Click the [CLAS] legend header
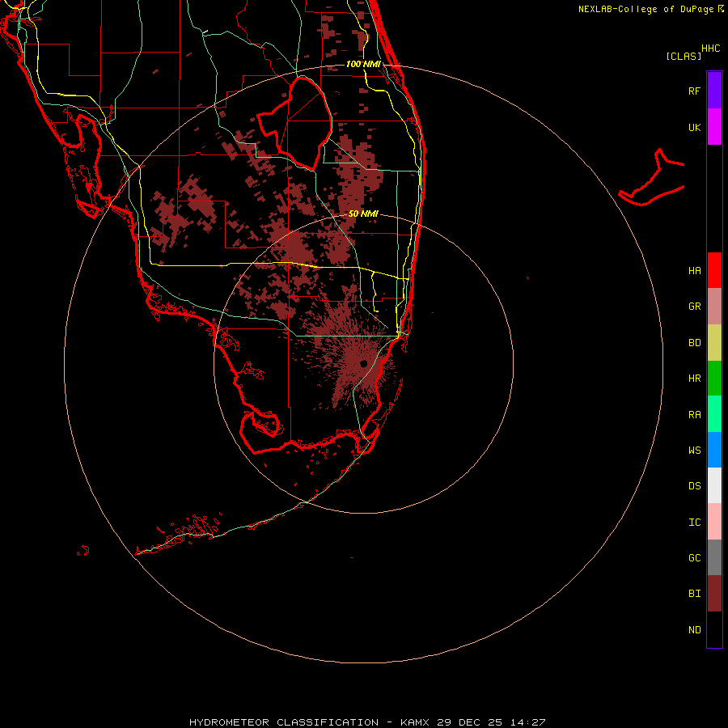This screenshot has width=728, height=728. pyautogui.click(x=684, y=56)
